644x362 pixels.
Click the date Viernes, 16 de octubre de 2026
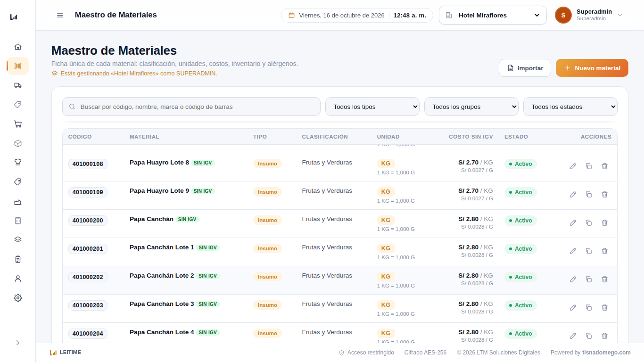[342, 15]
